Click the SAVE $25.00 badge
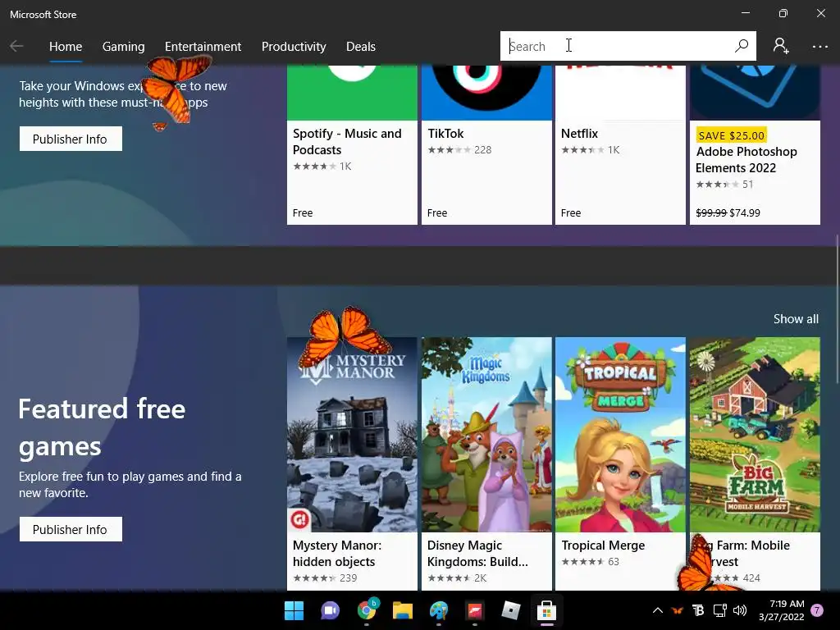This screenshot has width=840, height=630. pos(731,135)
